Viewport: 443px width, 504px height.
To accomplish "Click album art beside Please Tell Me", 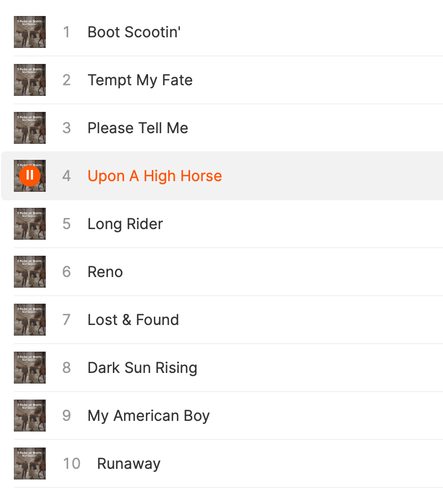I will [x=30, y=128].
